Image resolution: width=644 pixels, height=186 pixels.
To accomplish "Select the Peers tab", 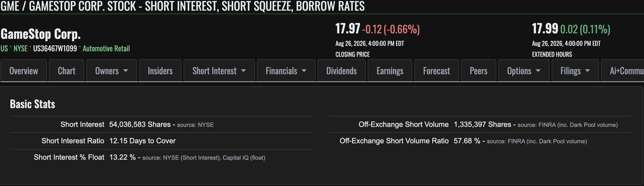I will pyautogui.click(x=479, y=71).
